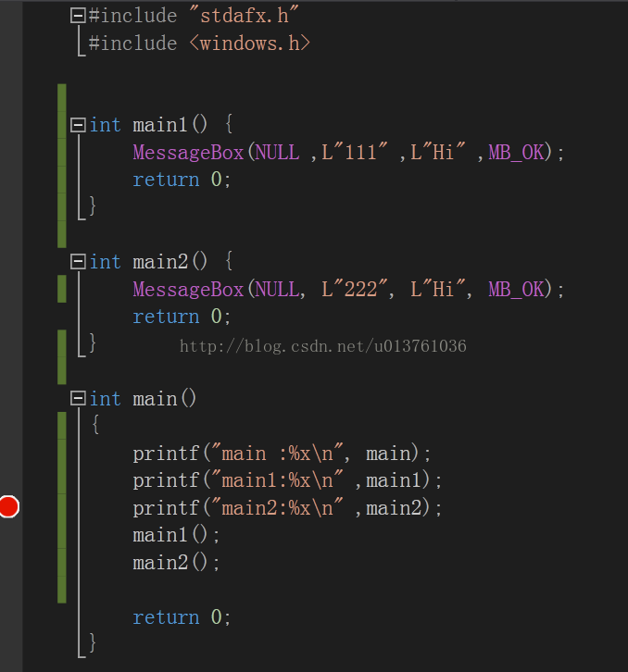The image size is (628, 672).
Task: Collapse the main function fold marker
Action: pos(78,399)
